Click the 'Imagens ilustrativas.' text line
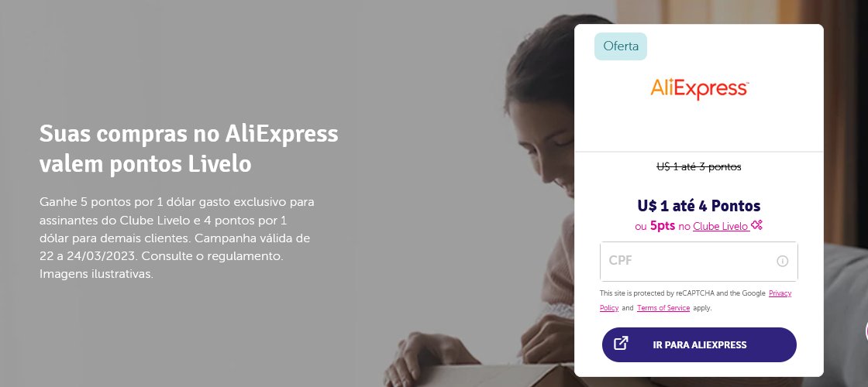 [x=96, y=274]
